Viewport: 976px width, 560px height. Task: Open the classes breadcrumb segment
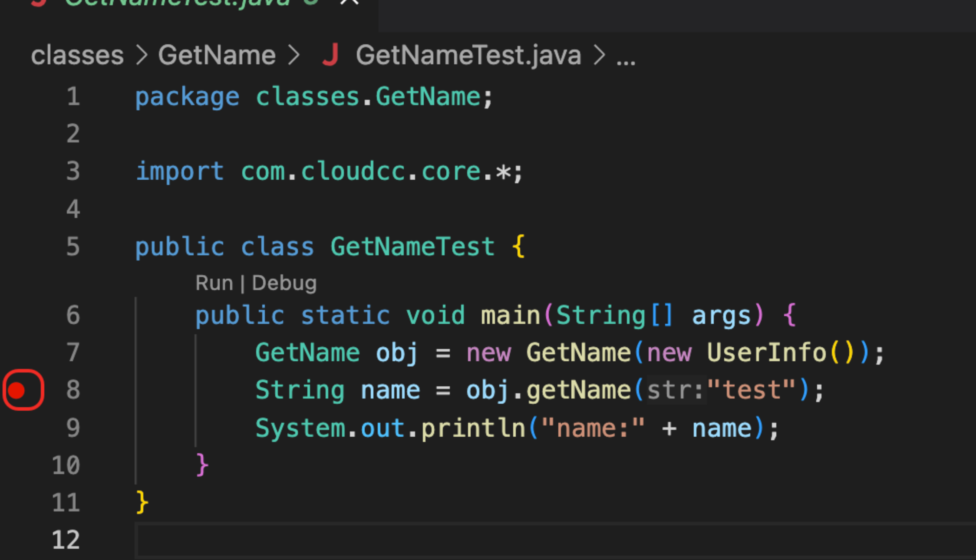pyautogui.click(x=77, y=56)
